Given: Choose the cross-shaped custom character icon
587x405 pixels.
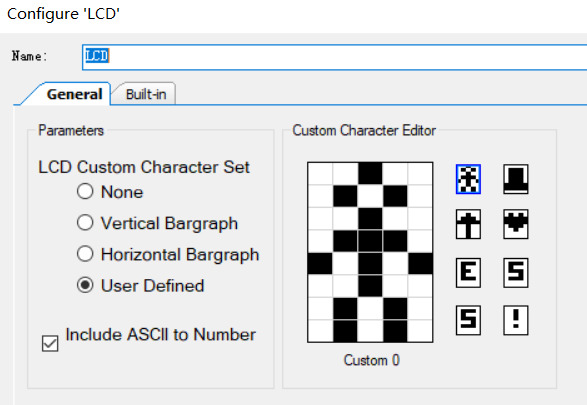Looking at the screenshot, I should [x=468, y=224].
